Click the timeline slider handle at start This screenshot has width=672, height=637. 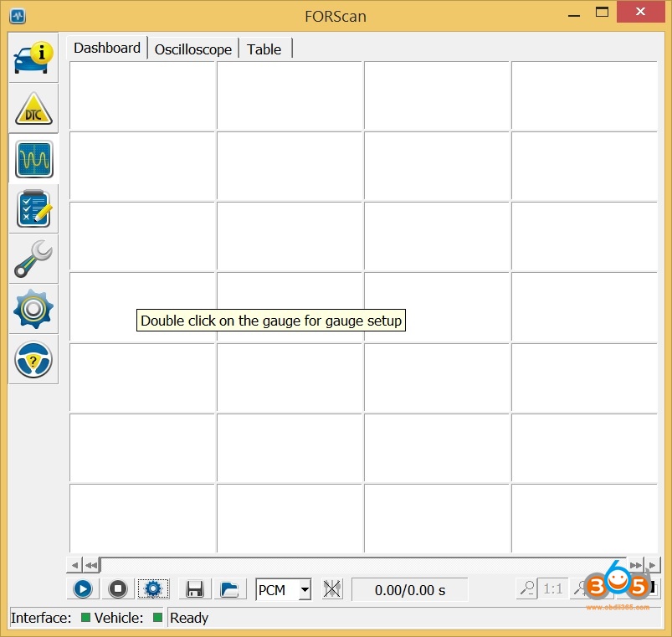[x=100, y=565]
